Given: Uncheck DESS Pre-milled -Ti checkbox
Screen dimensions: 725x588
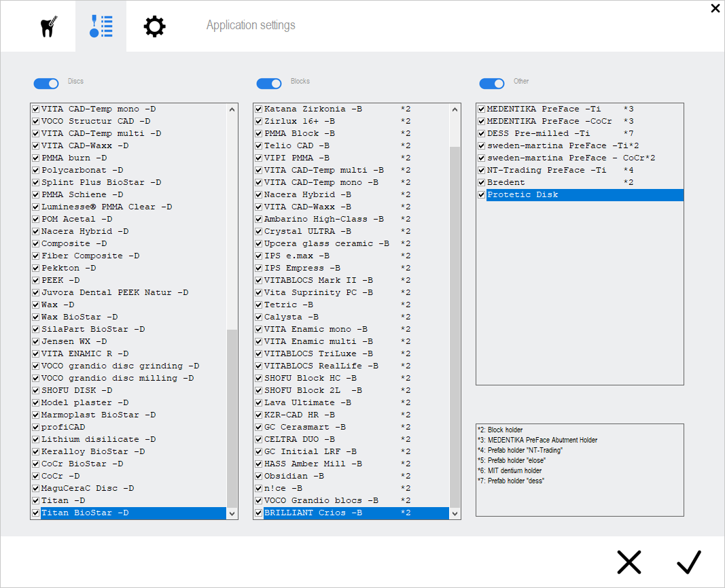Looking at the screenshot, I should (x=481, y=133).
